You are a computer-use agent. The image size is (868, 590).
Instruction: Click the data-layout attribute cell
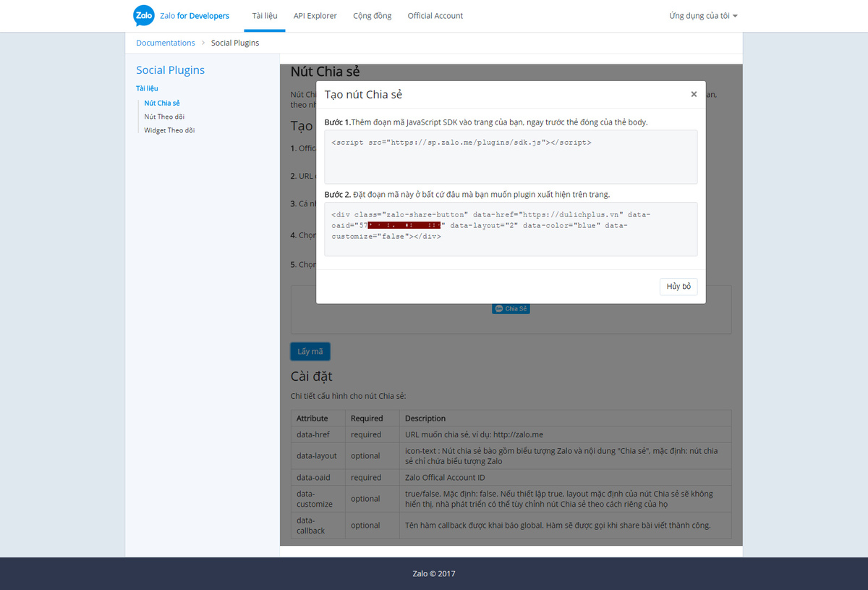click(318, 455)
